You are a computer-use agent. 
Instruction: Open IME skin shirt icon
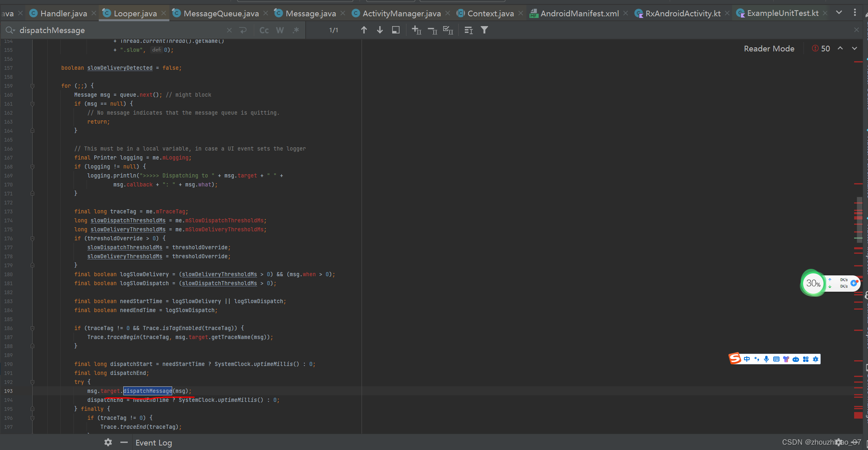click(786, 359)
